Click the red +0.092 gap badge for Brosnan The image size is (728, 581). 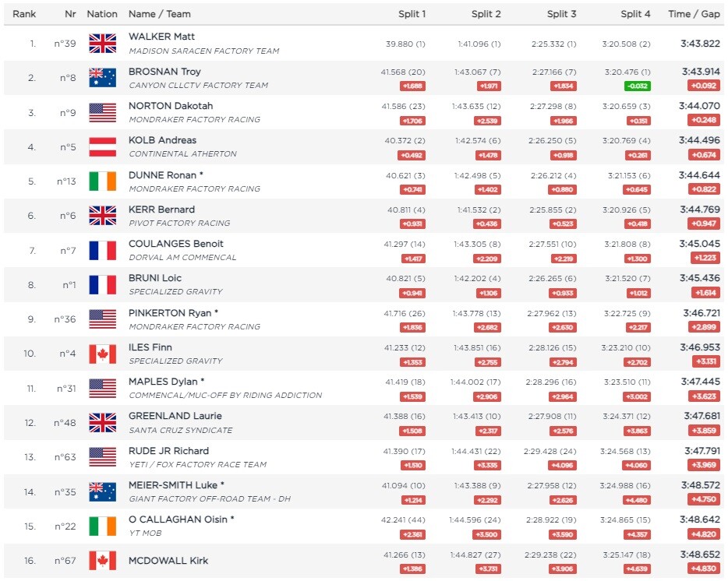(x=704, y=86)
